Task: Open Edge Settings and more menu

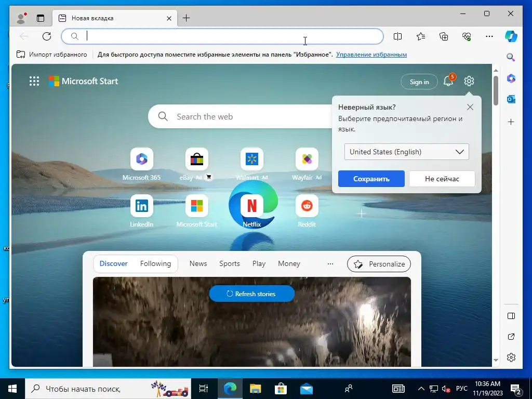Action: pos(489,36)
